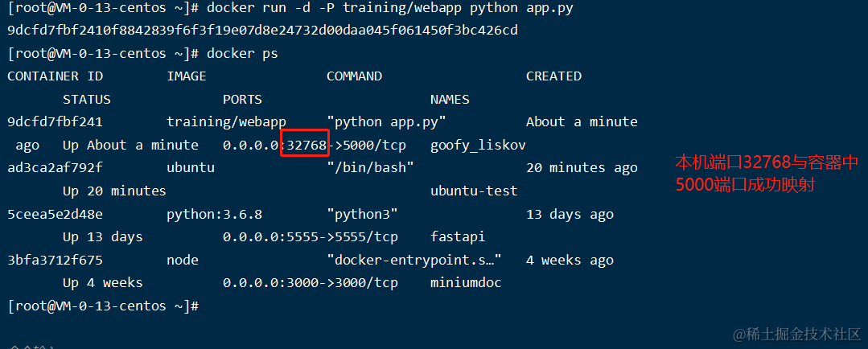
Task: Click the ubuntu image name
Action: 191,168
